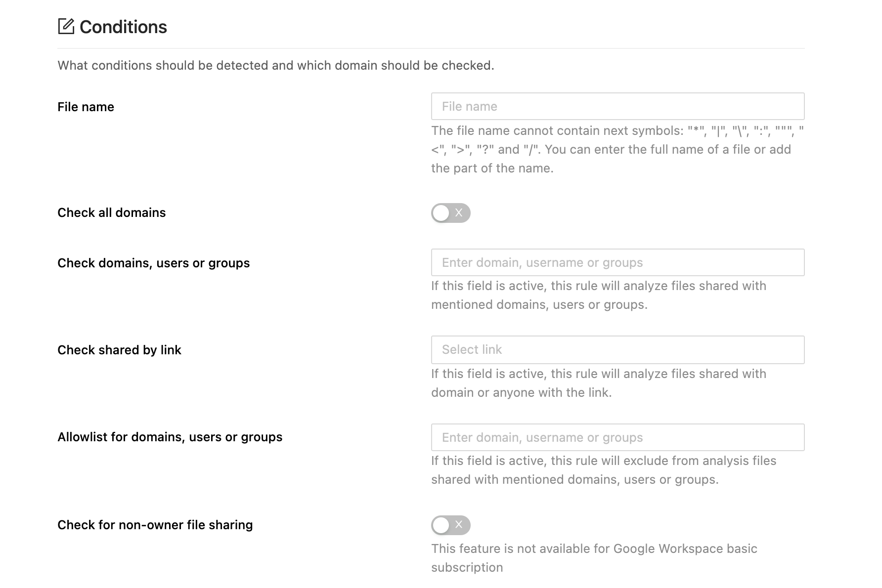Screen dimensions: 882x588
Task: Click the Conditions section heading
Action: click(123, 27)
